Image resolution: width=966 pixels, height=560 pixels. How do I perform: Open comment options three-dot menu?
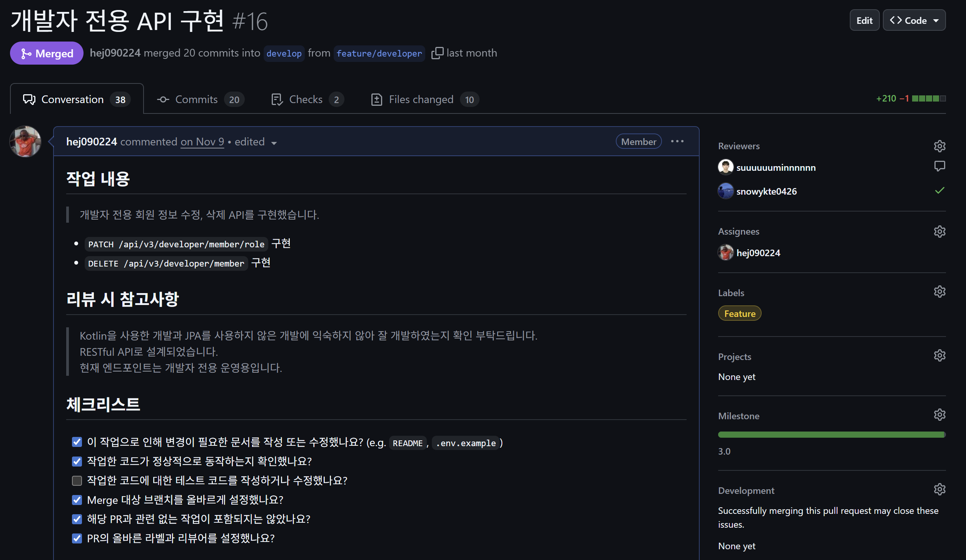pos(677,142)
